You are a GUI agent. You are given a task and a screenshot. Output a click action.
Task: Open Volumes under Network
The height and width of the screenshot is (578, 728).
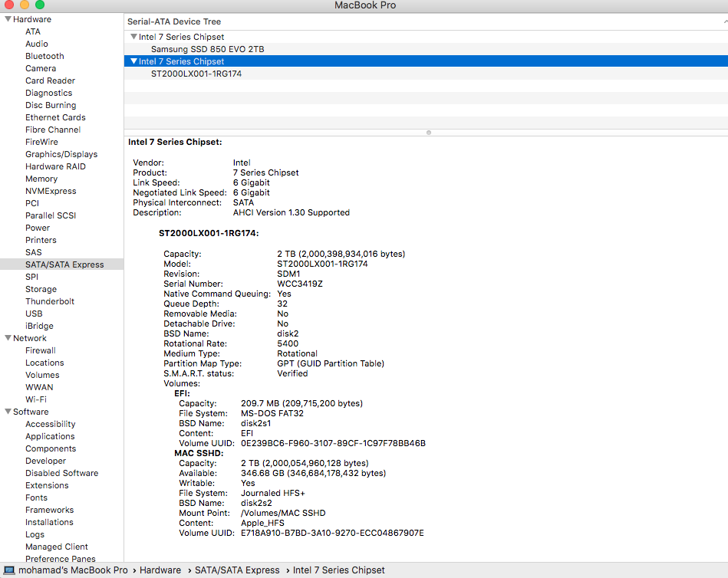42,376
